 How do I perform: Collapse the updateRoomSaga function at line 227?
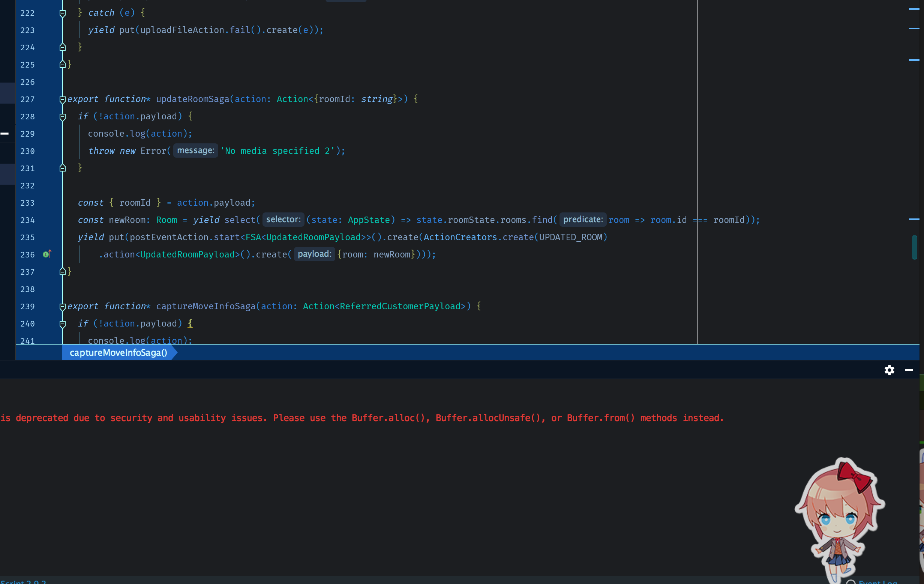point(63,99)
